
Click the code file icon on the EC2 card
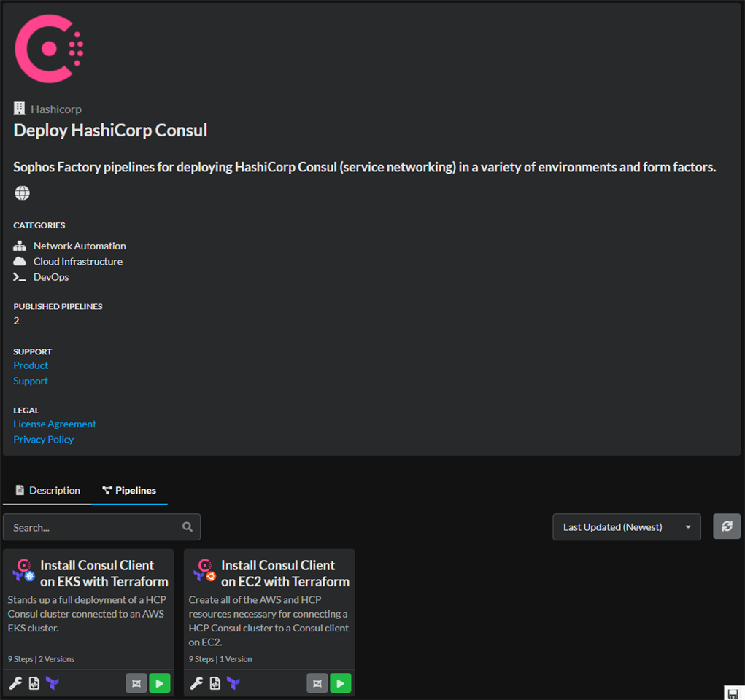click(x=215, y=683)
